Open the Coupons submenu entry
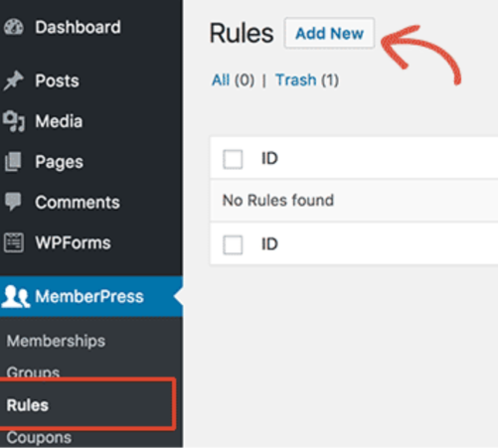Image resolution: width=498 pixels, height=448 pixels. click(x=39, y=437)
